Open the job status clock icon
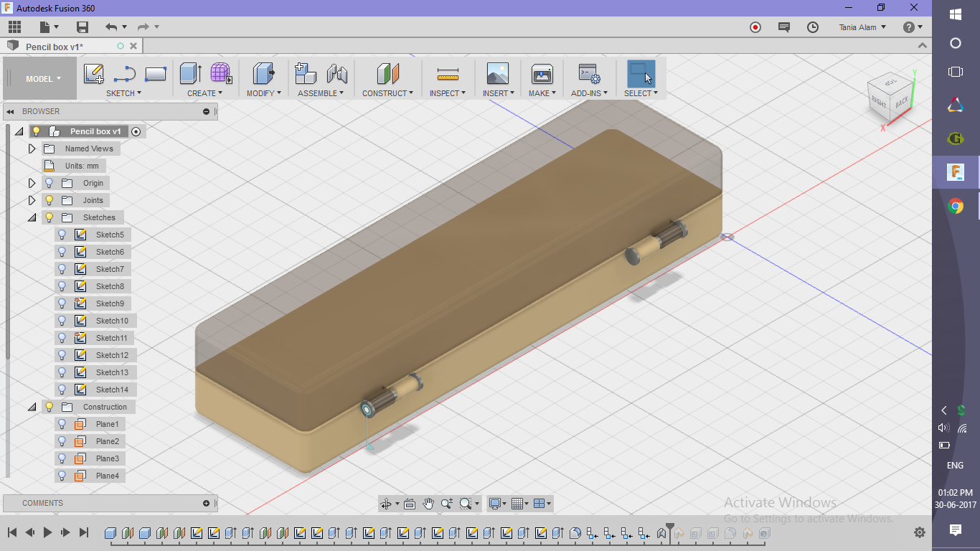This screenshot has height=551, width=980. coord(813,27)
